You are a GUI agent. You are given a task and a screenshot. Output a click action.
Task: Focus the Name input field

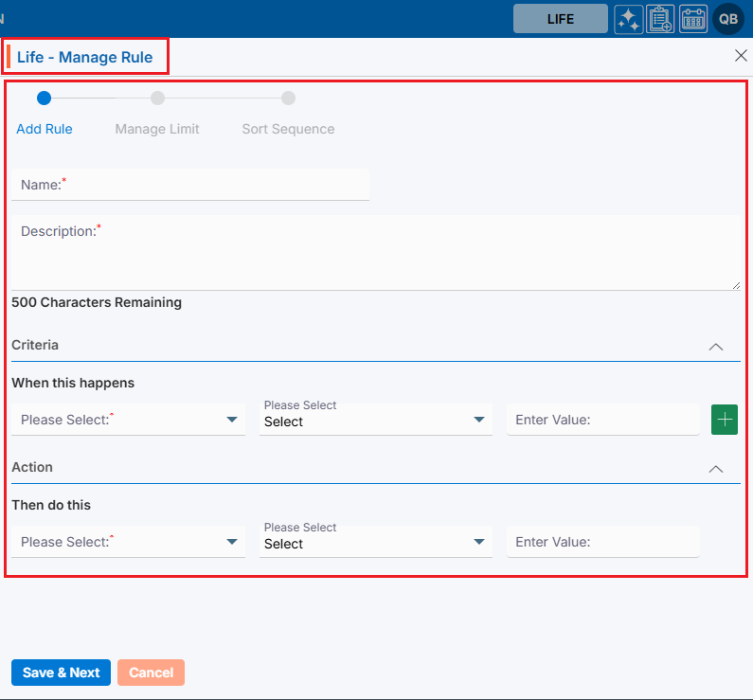tap(189, 185)
